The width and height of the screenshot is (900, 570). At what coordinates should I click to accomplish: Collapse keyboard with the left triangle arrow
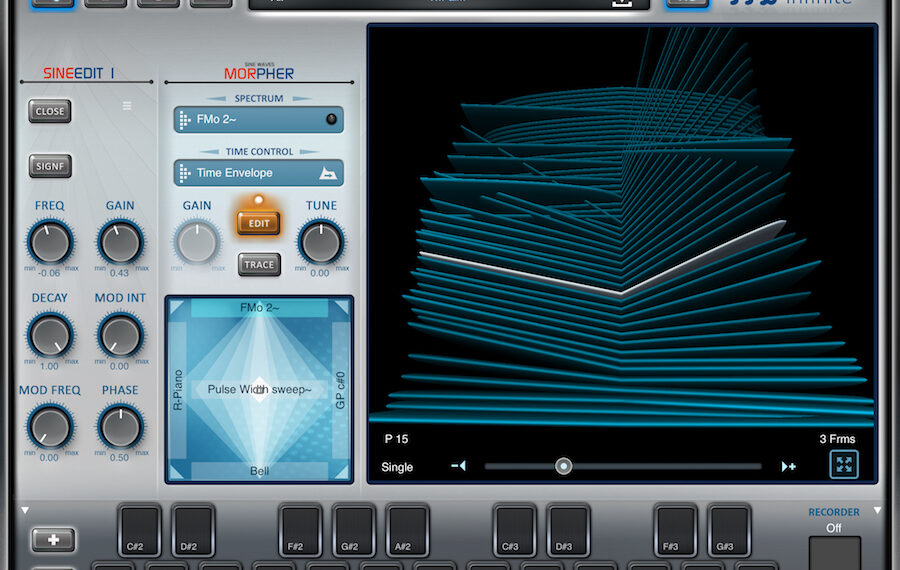(25, 511)
